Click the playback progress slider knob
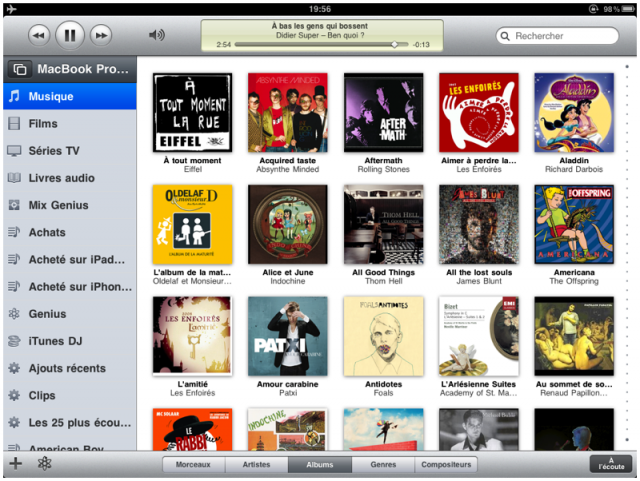Viewport: 640px width, 481px height. [x=394, y=45]
